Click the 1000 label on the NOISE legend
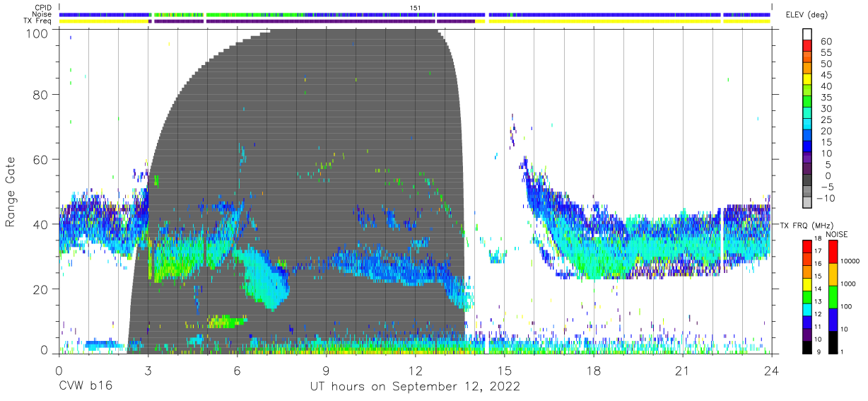Image resolution: width=868 pixels, height=401 pixels. [x=848, y=284]
